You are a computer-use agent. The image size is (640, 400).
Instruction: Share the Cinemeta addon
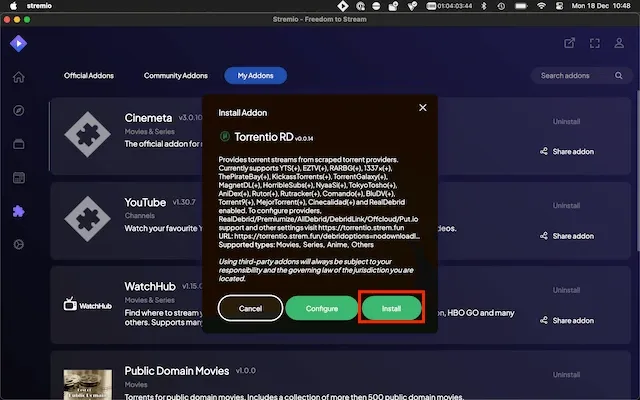pyautogui.click(x=567, y=151)
